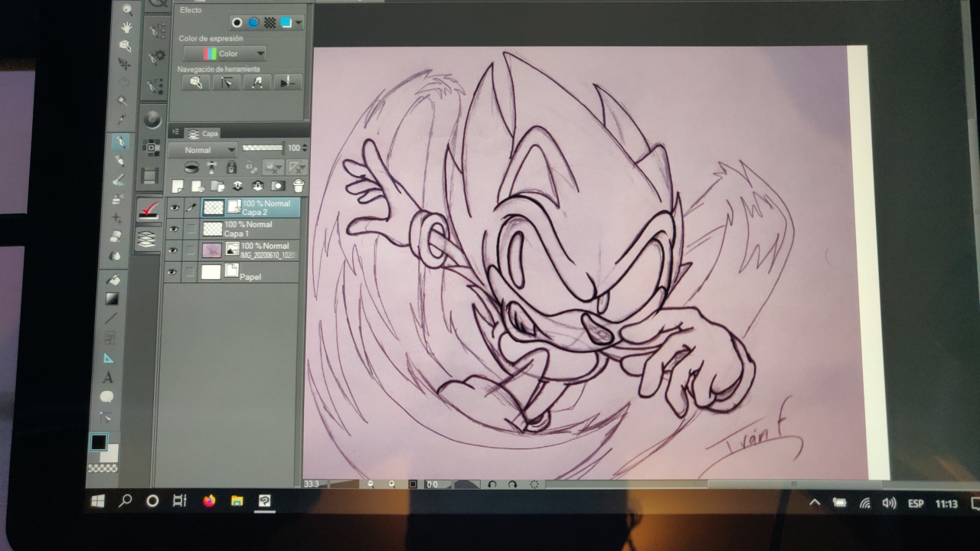The width and height of the screenshot is (980, 551).
Task: Check the box beside Capa 1 eye
Action: [191, 229]
